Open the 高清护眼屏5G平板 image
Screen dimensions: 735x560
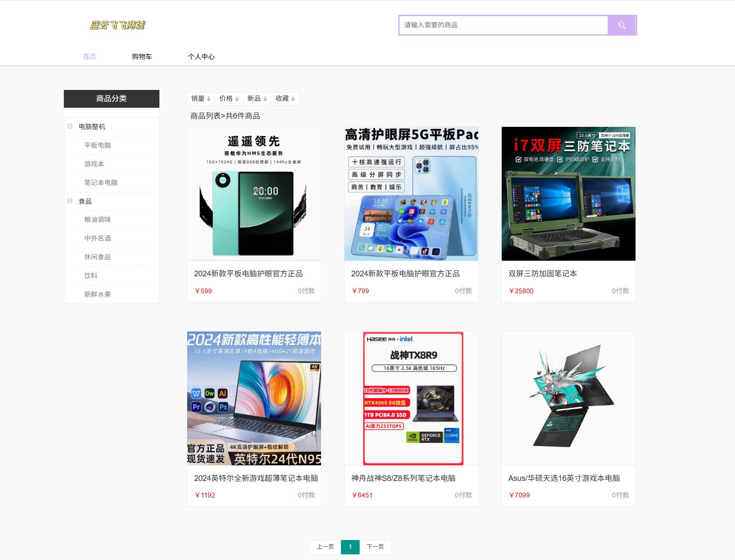coord(411,194)
